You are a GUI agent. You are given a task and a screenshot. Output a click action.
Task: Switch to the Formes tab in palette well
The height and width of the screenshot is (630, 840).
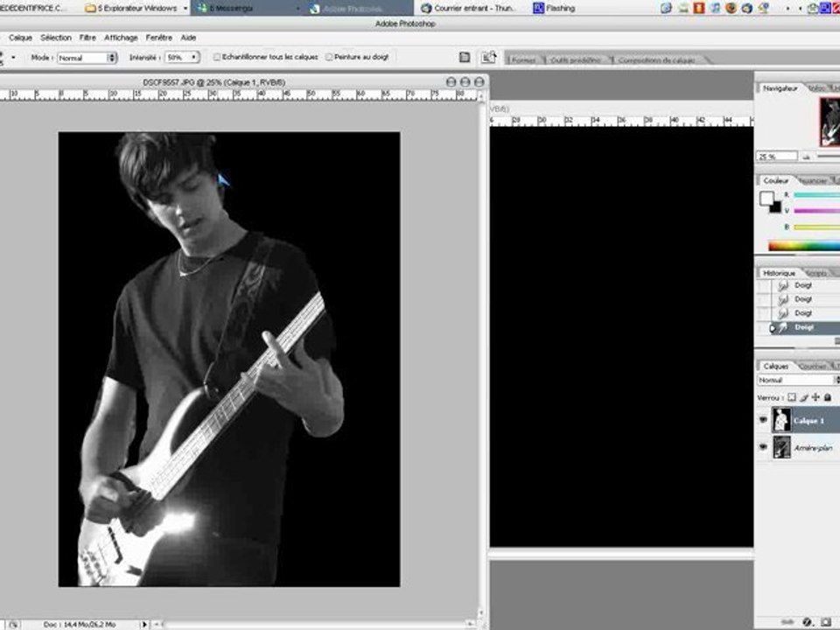point(524,60)
